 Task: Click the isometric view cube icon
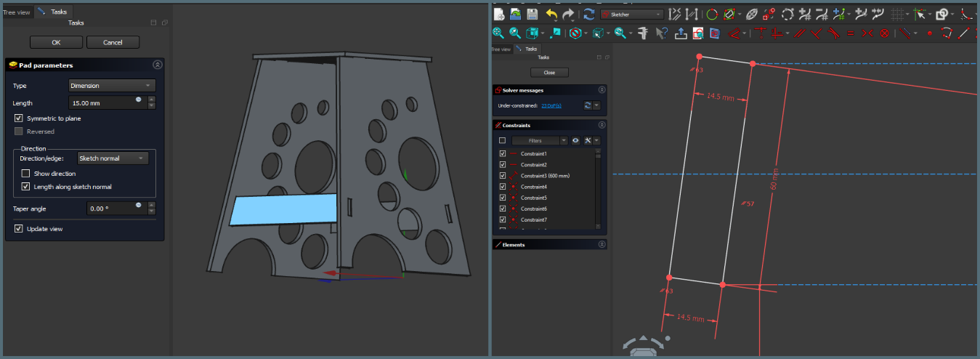532,33
